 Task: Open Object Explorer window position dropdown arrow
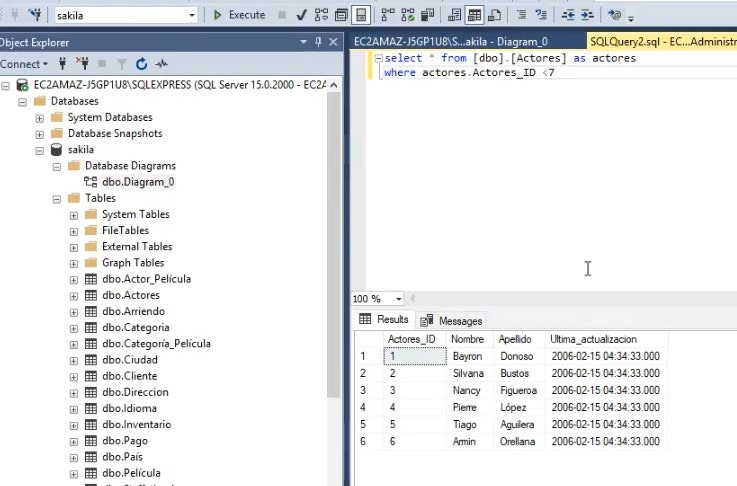click(x=303, y=42)
